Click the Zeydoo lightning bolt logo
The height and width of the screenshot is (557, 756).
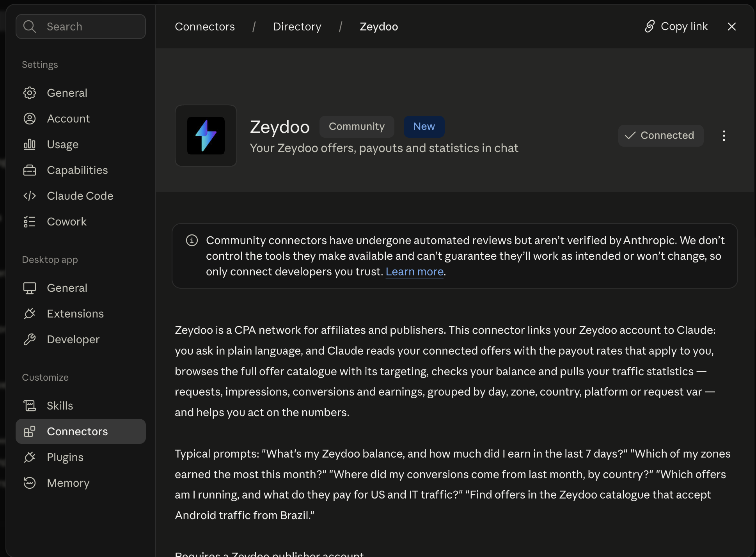pos(206,136)
